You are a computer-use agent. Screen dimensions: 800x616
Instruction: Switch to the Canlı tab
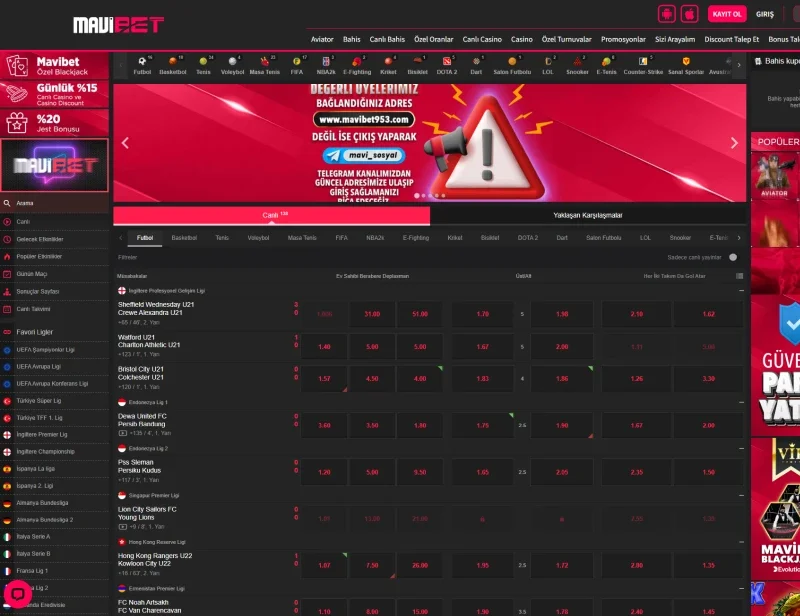click(x=271, y=215)
